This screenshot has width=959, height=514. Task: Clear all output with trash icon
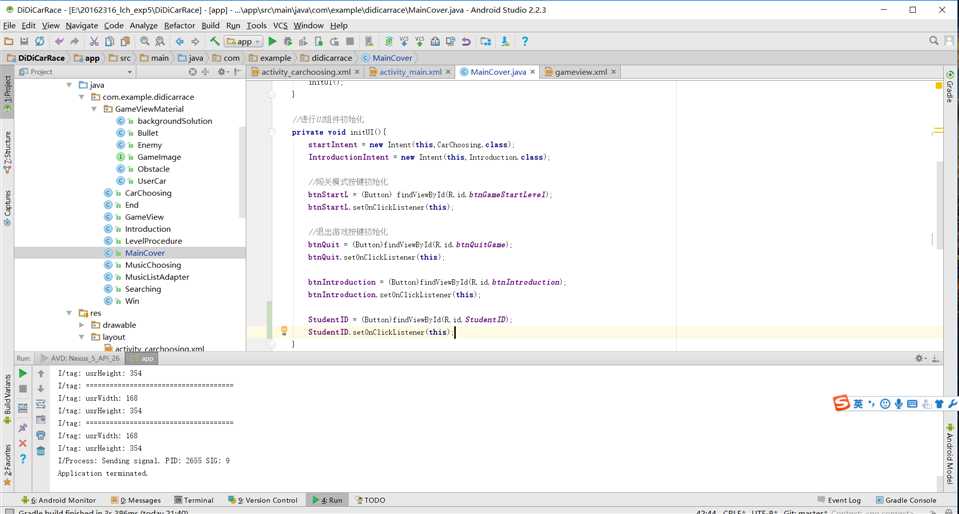(x=41, y=451)
